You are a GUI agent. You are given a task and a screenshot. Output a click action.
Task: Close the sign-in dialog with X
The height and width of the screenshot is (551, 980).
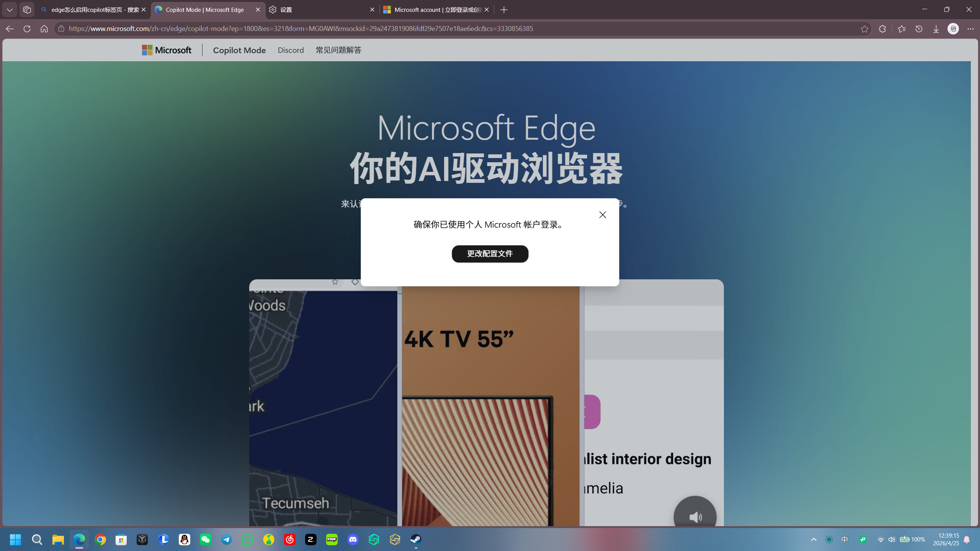point(603,215)
